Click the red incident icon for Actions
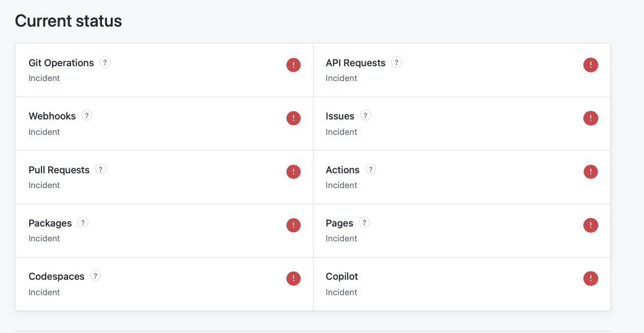This screenshot has width=644, height=333. tap(591, 172)
